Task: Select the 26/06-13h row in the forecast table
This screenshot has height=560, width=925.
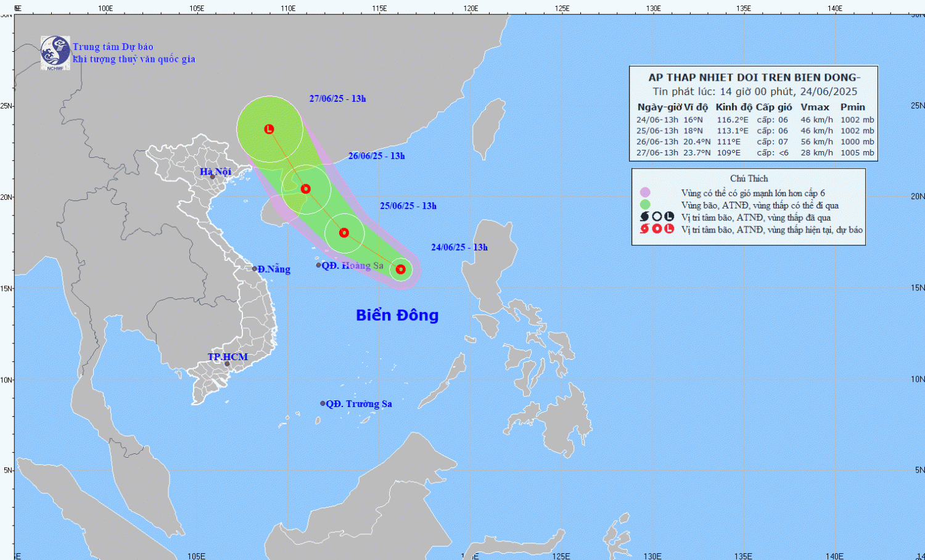Action: pyautogui.click(x=754, y=142)
